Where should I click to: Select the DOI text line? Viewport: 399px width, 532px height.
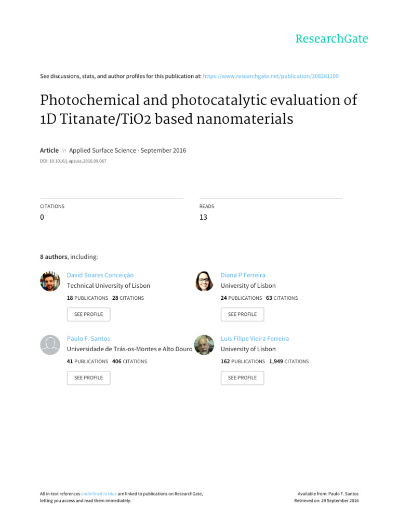(x=73, y=161)
